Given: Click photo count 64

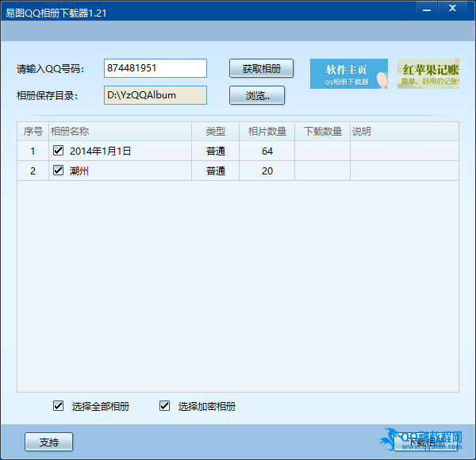Looking at the screenshot, I should click(267, 151).
